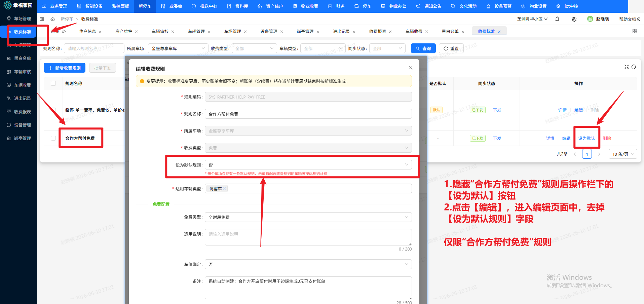Select 黑白名单 in the sidebar
This screenshot has height=304, width=644.
18,58
